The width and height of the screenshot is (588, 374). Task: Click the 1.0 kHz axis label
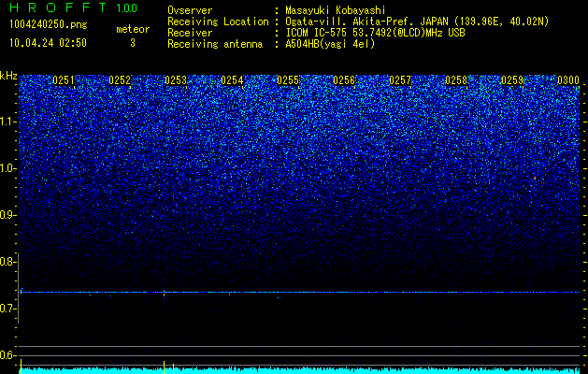[7, 168]
